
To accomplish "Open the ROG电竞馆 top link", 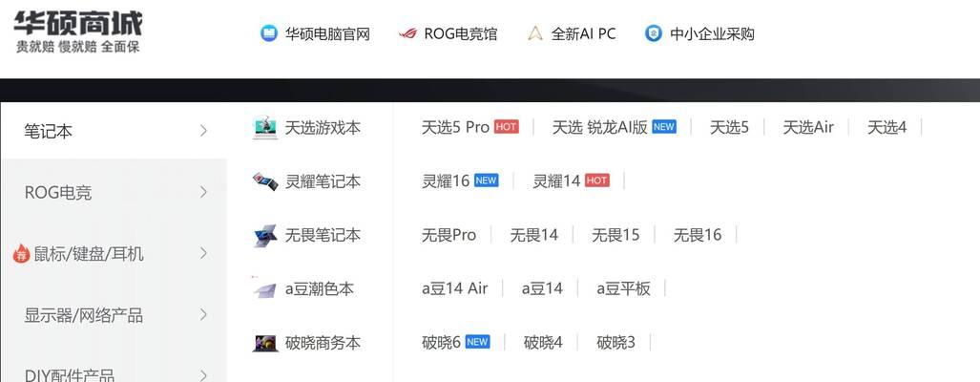I will [461, 33].
